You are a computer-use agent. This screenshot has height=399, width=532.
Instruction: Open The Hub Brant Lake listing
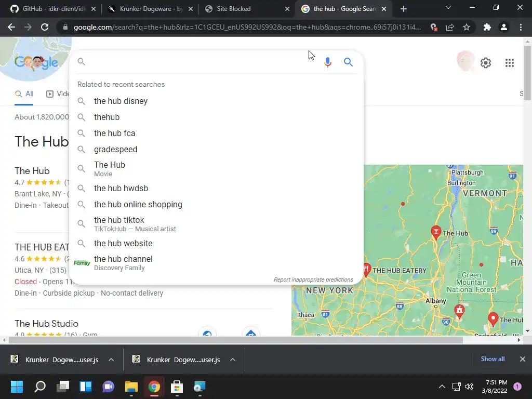pos(32,170)
